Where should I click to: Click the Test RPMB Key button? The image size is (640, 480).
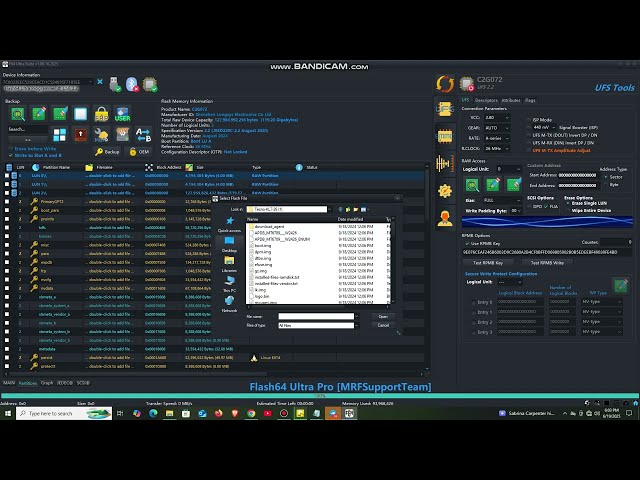click(x=488, y=262)
